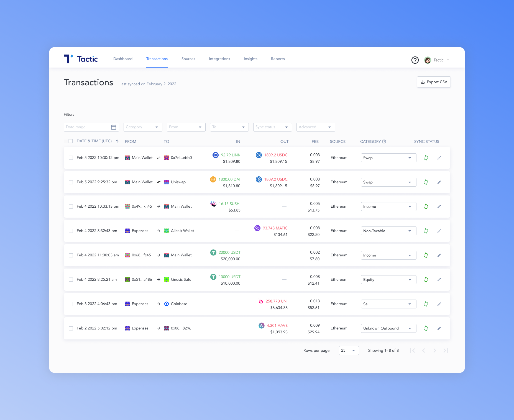This screenshot has width=514, height=420.
Task: Resync the 4.301 AAVE transaction
Action: [426, 328]
